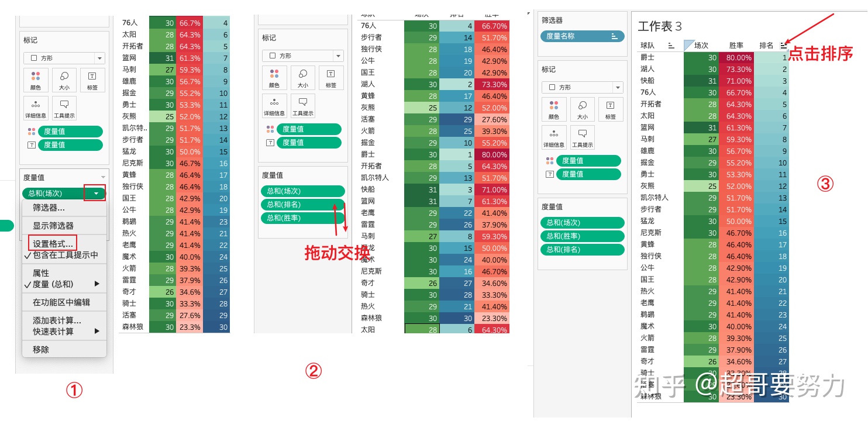Click the T label icon before 度量值 in the middle screenshot
868x421 pixels.
pyautogui.click(x=270, y=142)
